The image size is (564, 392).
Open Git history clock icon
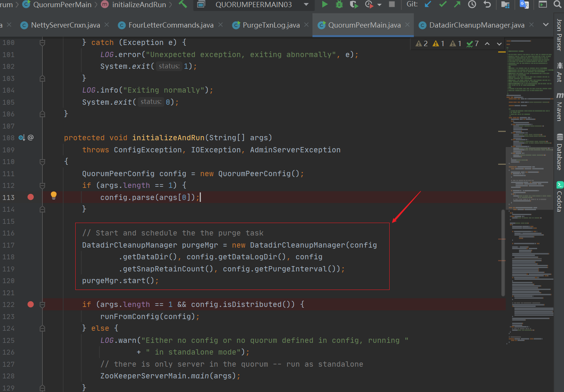pyautogui.click(x=472, y=4)
